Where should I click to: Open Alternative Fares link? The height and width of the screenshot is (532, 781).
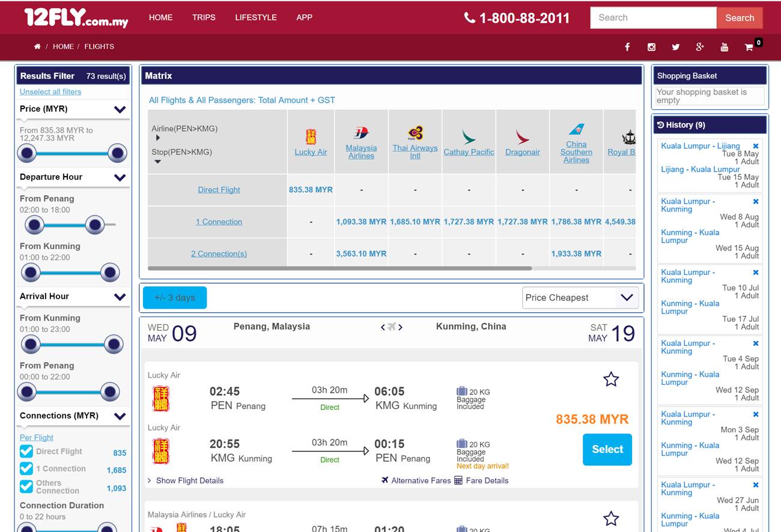(416, 480)
